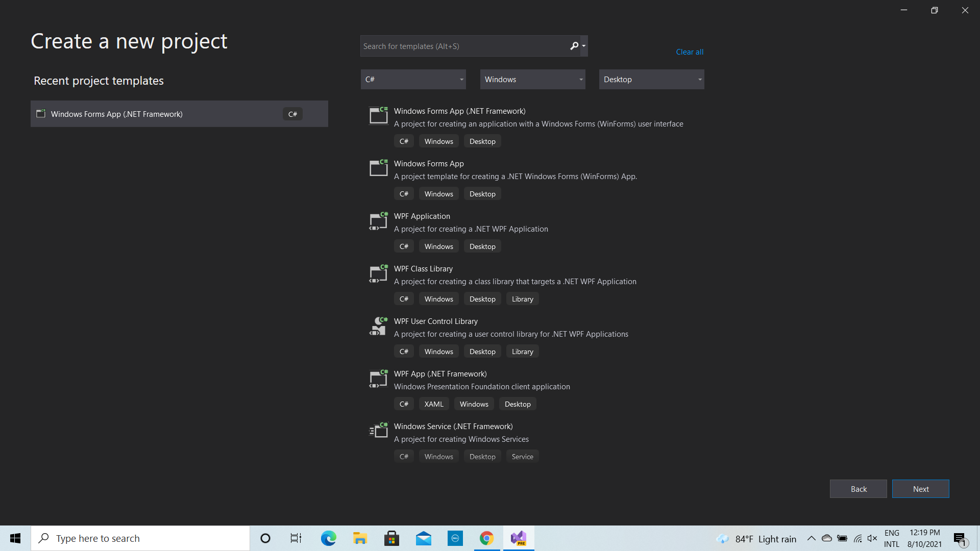Click the WPF App (.NET Framework) template icon
980x551 pixels.
click(x=378, y=379)
